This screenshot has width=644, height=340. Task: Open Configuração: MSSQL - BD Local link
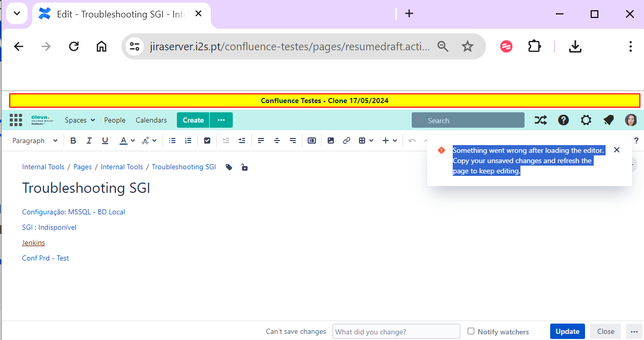[73, 212]
